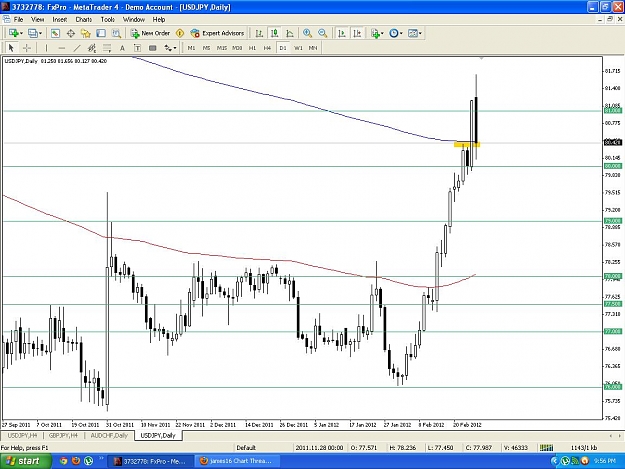
Task: Toggle the Terminal panel icon
Action: pos(101,33)
